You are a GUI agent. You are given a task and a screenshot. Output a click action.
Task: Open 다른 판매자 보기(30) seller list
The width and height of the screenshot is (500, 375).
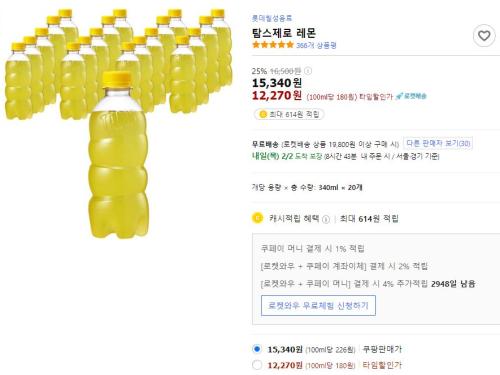438,143
